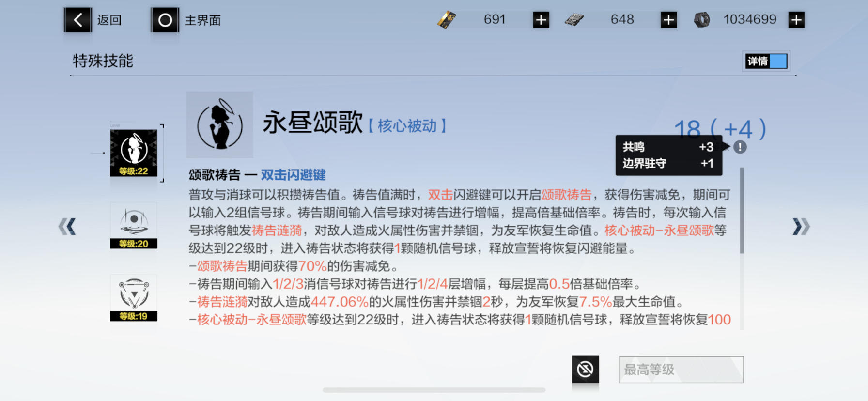This screenshot has height=401, width=868.
Task: Go to previous character with left chevrons
Action: (67, 226)
